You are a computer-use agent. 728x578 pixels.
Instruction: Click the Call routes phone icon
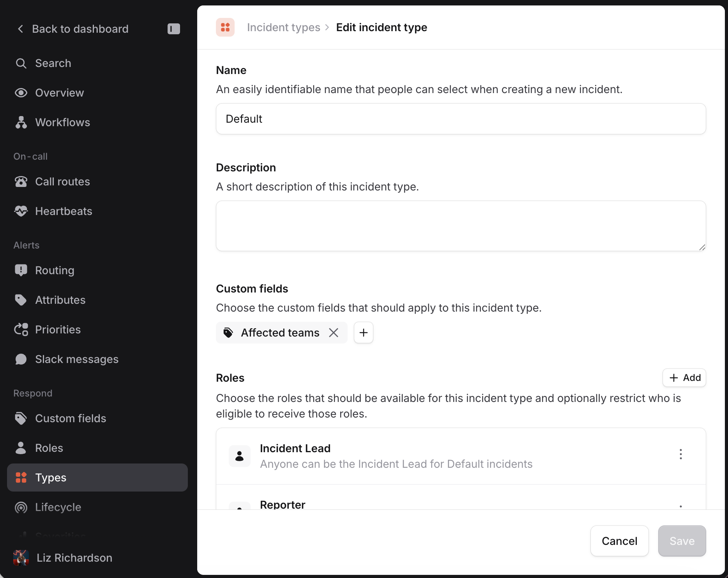[x=21, y=182]
